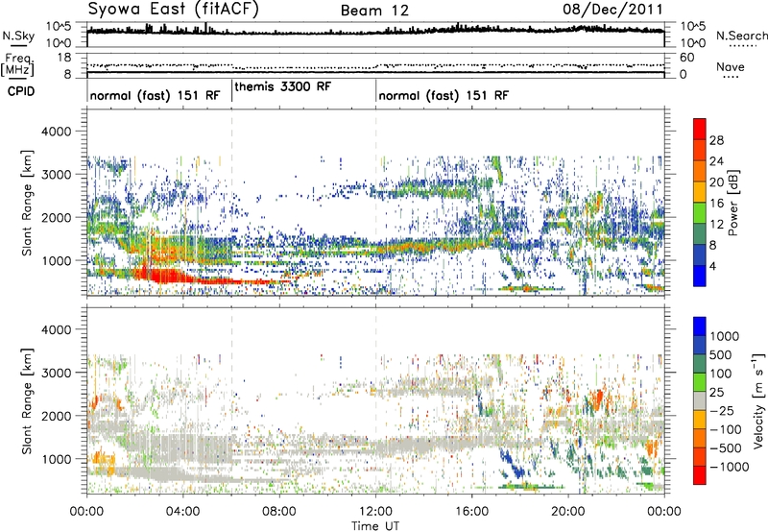This screenshot has height=532, width=768.
Task: Click the red bottom segment of Velocity color bar
Action: pos(700,475)
